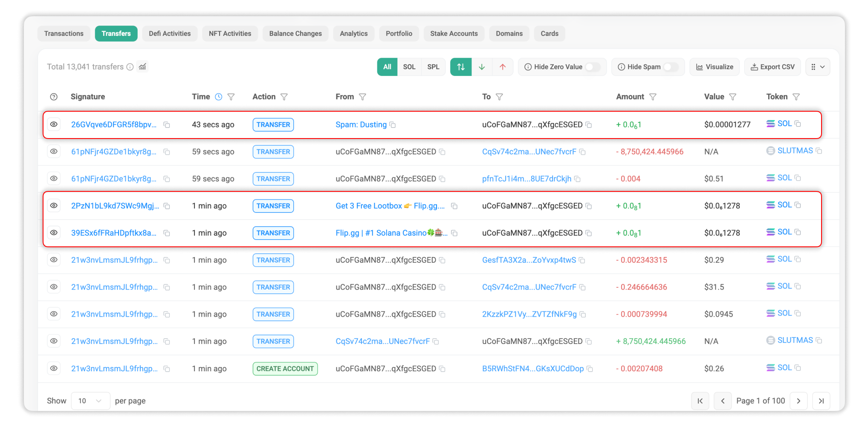868x428 pixels.
Task: Copy the SLUTMAS token address icon
Action: 819,150
